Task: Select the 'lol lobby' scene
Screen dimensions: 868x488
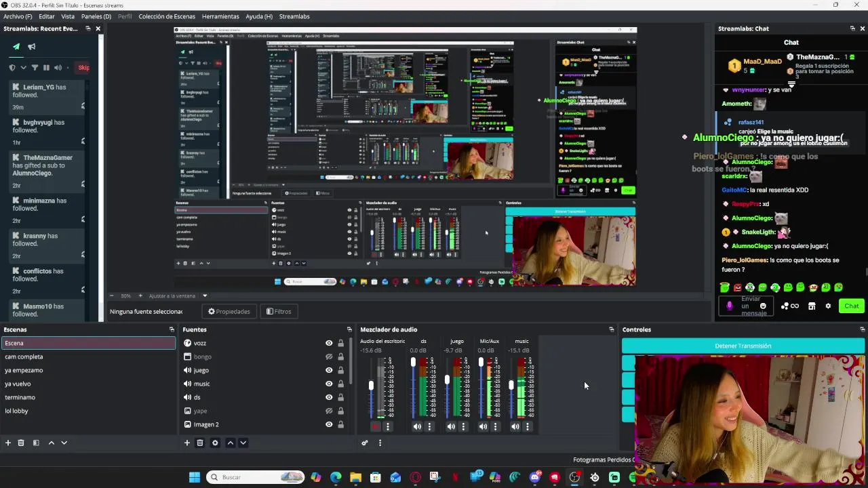Action: pos(88,411)
